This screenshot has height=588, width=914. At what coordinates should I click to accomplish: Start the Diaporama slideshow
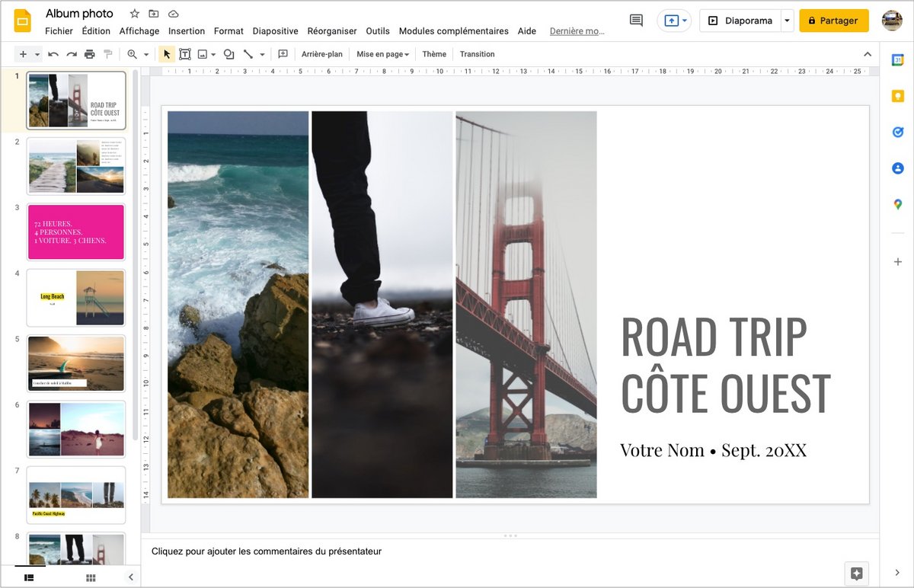pyautogui.click(x=740, y=21)
